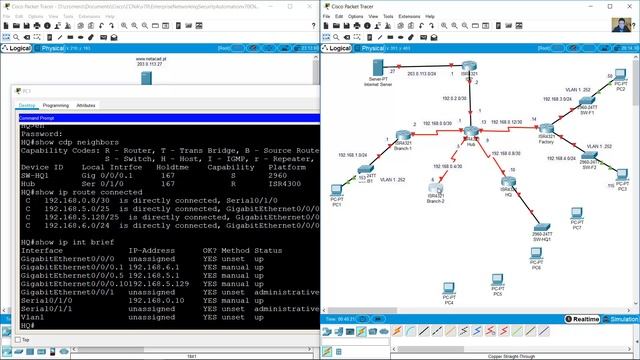Pick the Copper Straight-Through black cable

point(424,331)
